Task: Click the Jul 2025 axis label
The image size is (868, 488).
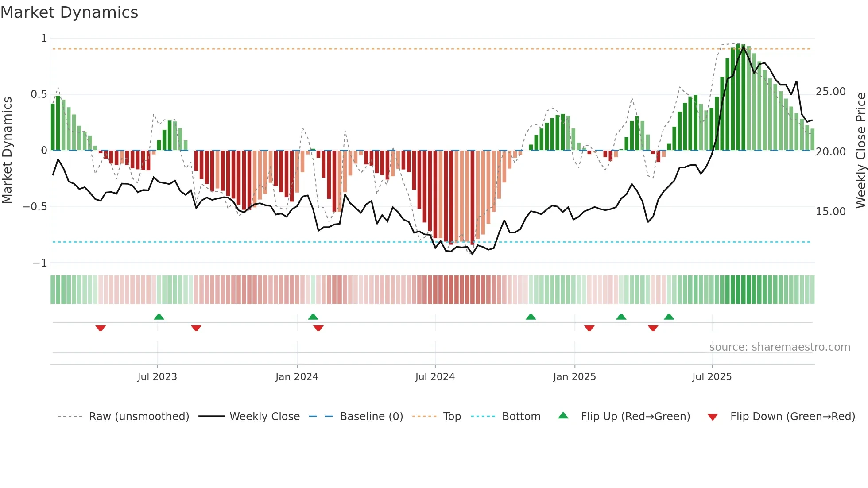Action: (x=712, y=377)
